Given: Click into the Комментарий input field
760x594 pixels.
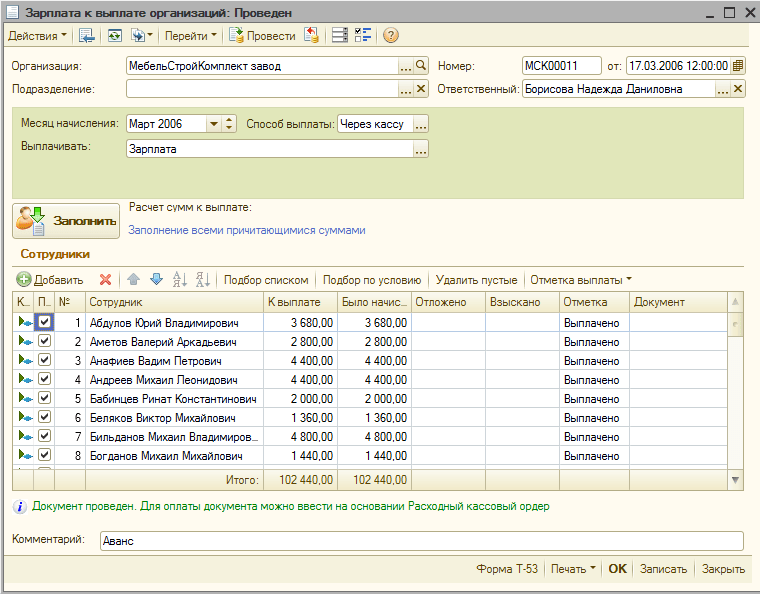Looking at the screenshot, I should click(x=422, y=541).
